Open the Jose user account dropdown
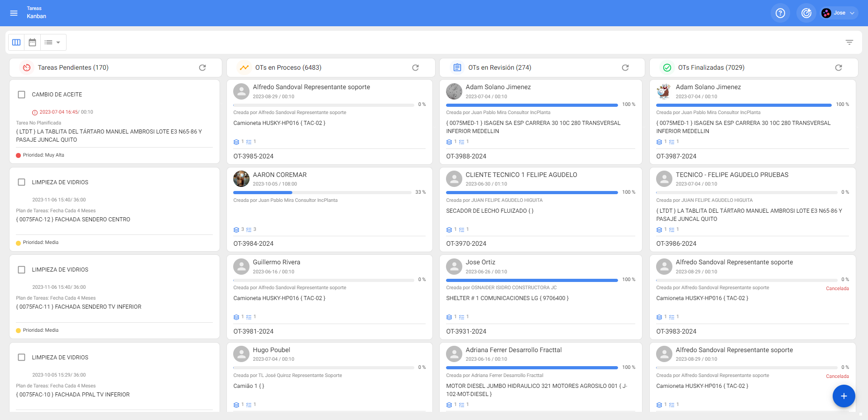The image size is (868, 420). (x=839, y=13)
